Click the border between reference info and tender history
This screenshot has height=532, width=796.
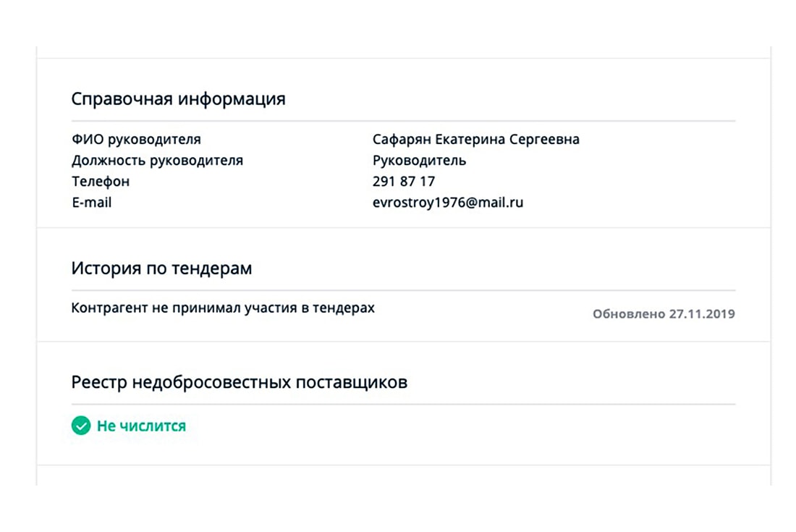click(403, 228)
